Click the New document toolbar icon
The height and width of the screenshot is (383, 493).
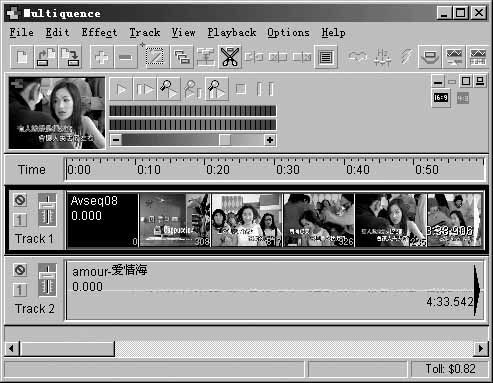click(22, 57)
